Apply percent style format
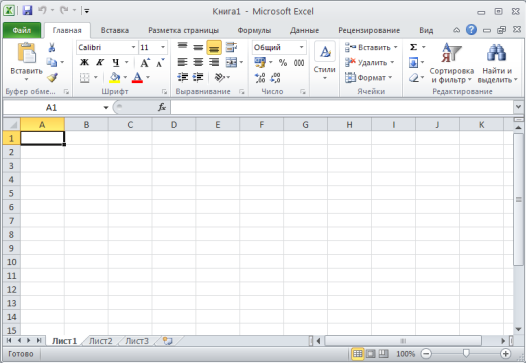Screen dimensions: 527x364 click(283, 63)
